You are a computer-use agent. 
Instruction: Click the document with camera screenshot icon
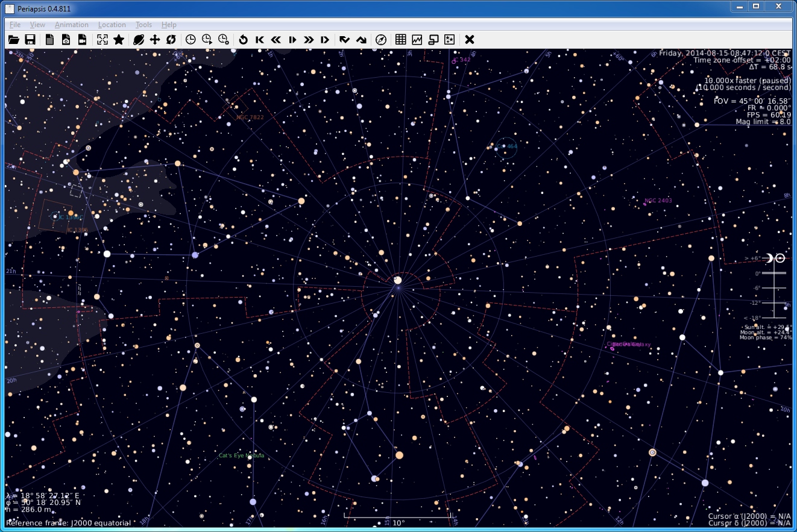coord(66,40)
